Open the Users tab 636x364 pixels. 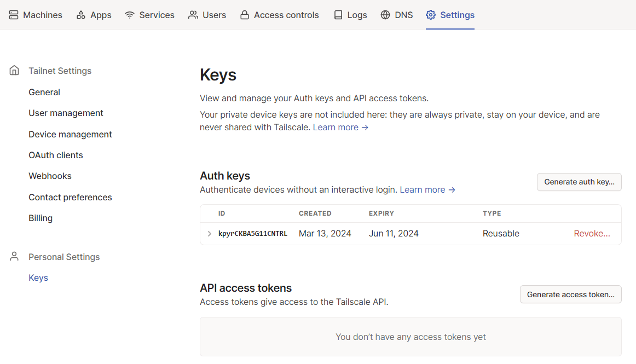[x=207, y=15]
